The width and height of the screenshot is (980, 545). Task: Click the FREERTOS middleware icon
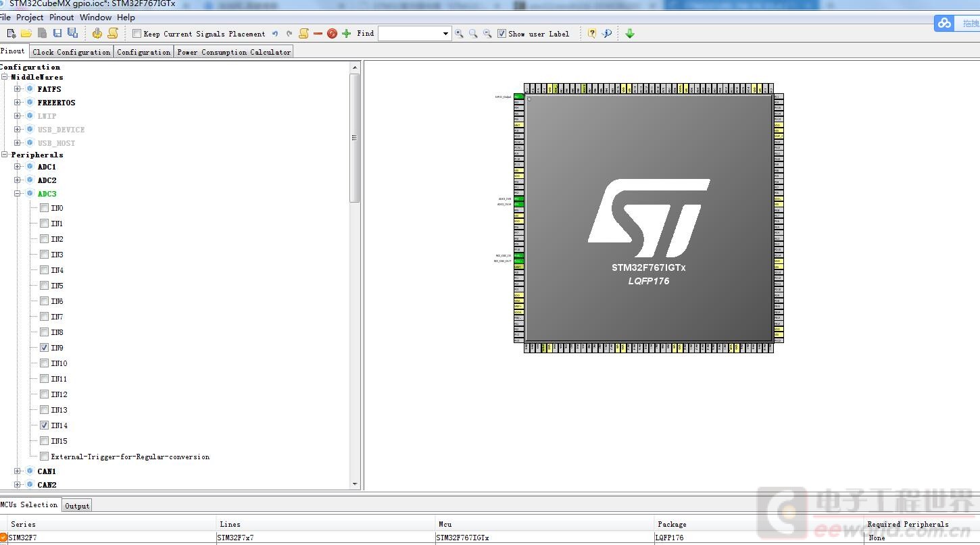(x=30, y=102)
